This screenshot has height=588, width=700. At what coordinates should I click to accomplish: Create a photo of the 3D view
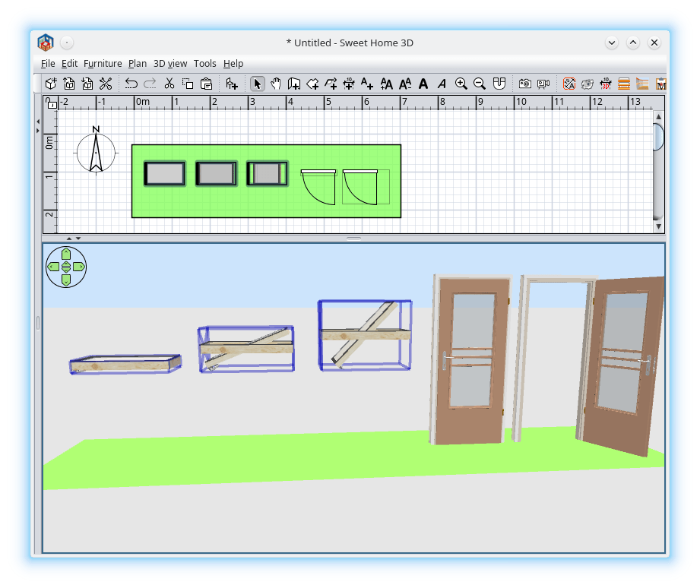click(524, 84)
